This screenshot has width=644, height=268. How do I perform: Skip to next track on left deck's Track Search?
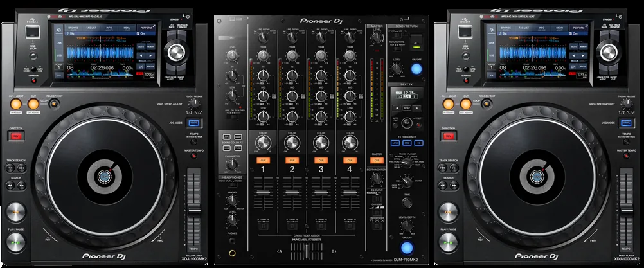tap(21, 168)
